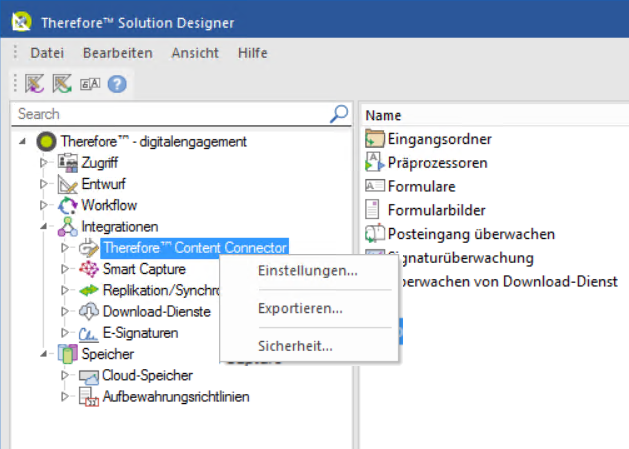Click the Posteingang überwachen icon
Screen dimensions: 629x449
(375, 234)
